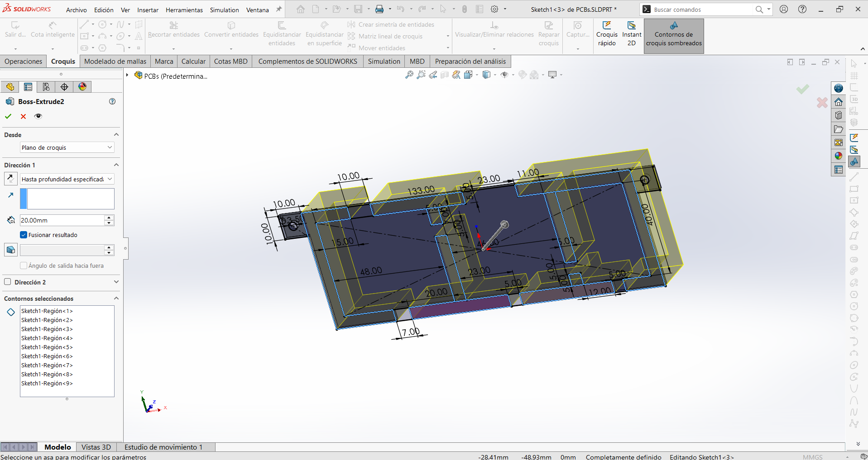Screen dimensions: 868x460
Task: Collapse the Dirección 1 section
Action: click(x=116, y=165)
